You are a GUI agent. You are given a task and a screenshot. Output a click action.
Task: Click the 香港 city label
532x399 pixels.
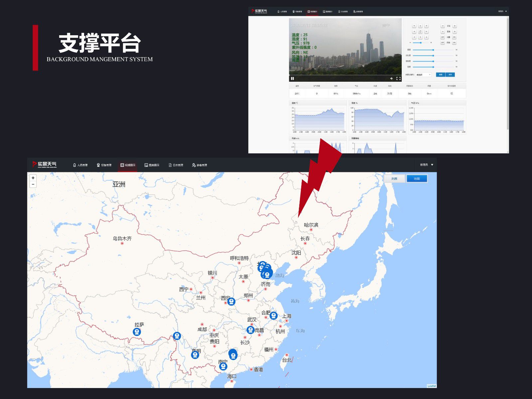pos(258,369)
